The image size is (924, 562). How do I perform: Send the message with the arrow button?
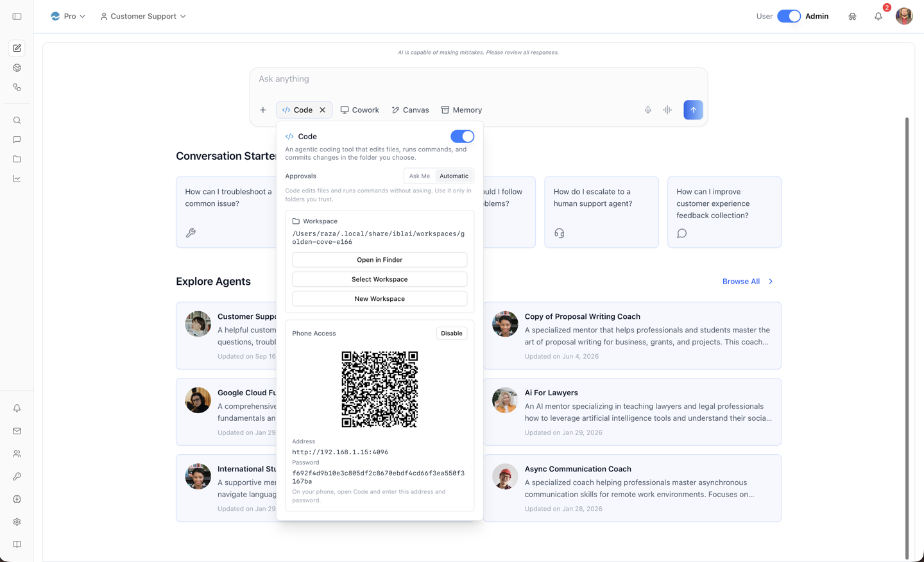pyautogui.click(x=693, y=110)
